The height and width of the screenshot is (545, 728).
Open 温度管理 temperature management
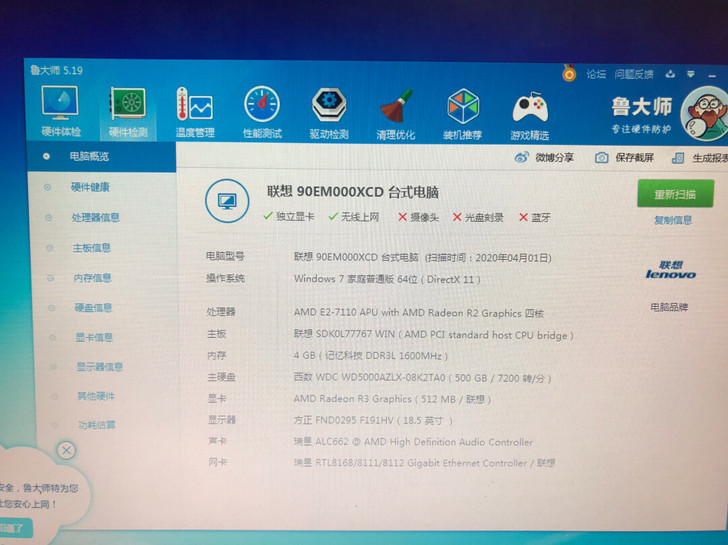point(195,113)
